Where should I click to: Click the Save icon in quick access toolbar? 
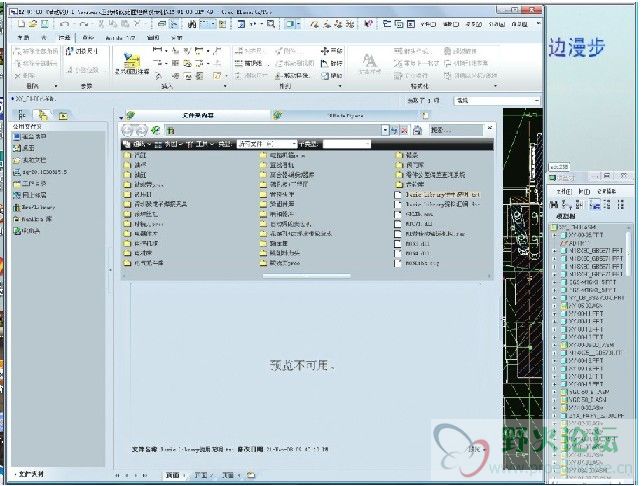(x=44, y=24)
